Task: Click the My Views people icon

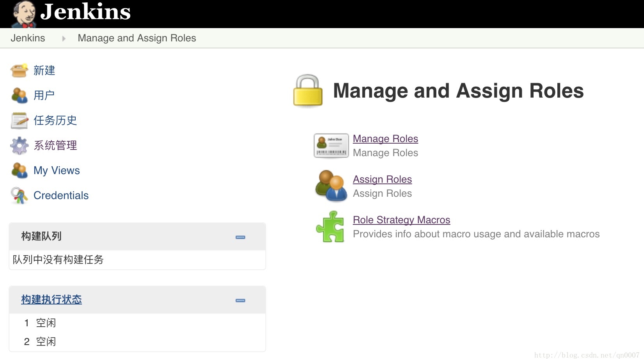Action: coord(19,170)
